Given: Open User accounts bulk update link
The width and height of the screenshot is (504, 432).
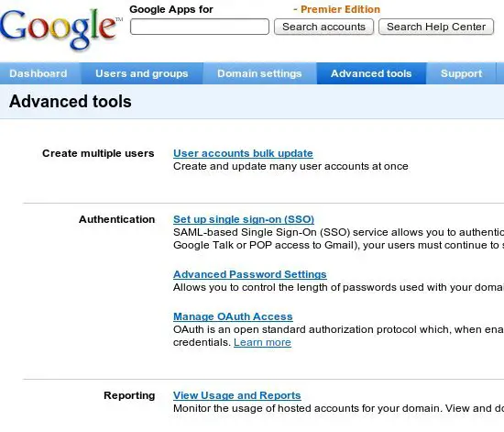Looking at the screenshot, I should tap(243, 153).
